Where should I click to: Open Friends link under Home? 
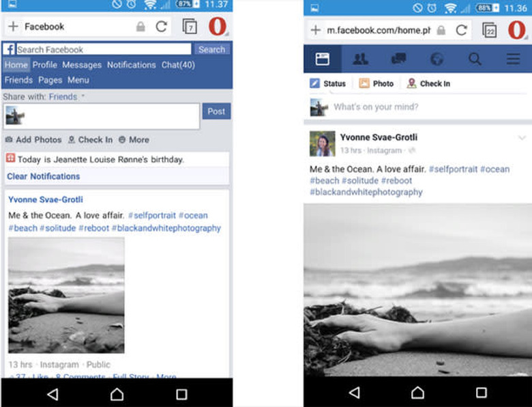coord(18,80)
